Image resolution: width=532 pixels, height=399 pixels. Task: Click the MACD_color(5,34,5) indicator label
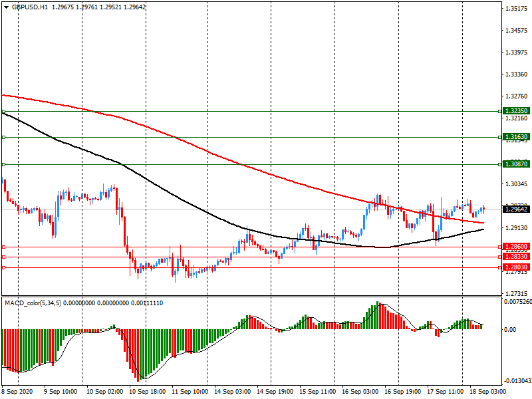33,303
